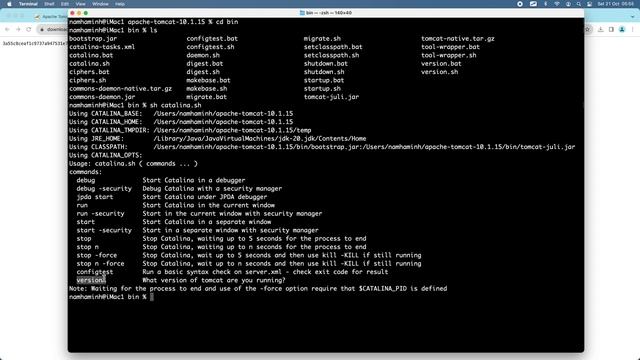Click shutdown.sh in the listing
This screenshot has height=360, width=640.
(x=324, y=72)
